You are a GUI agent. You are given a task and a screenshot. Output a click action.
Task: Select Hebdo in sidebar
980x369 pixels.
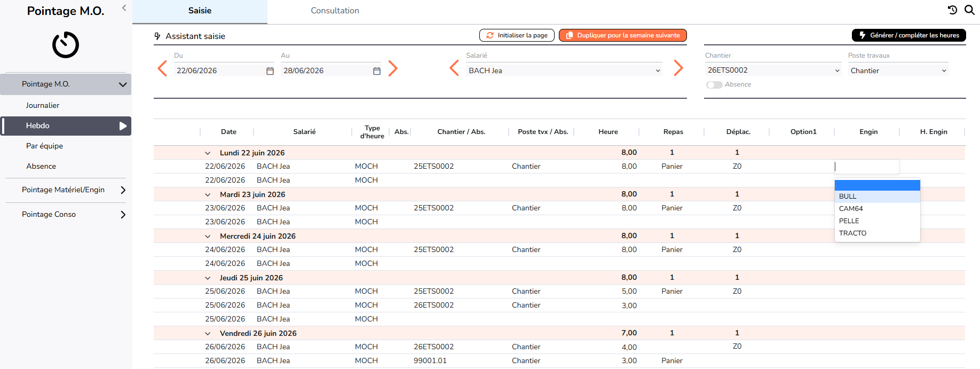coord(66,126)
